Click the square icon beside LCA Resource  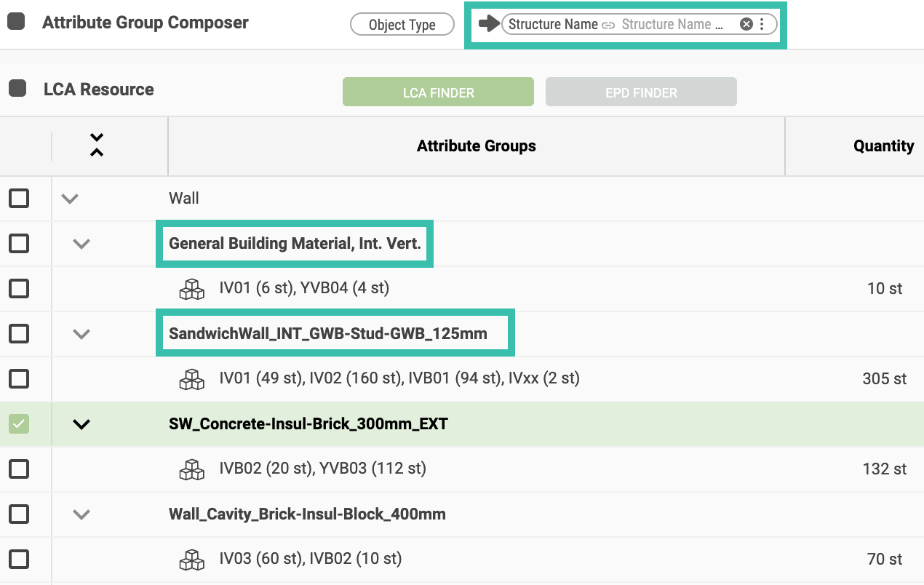click(17, 89)
